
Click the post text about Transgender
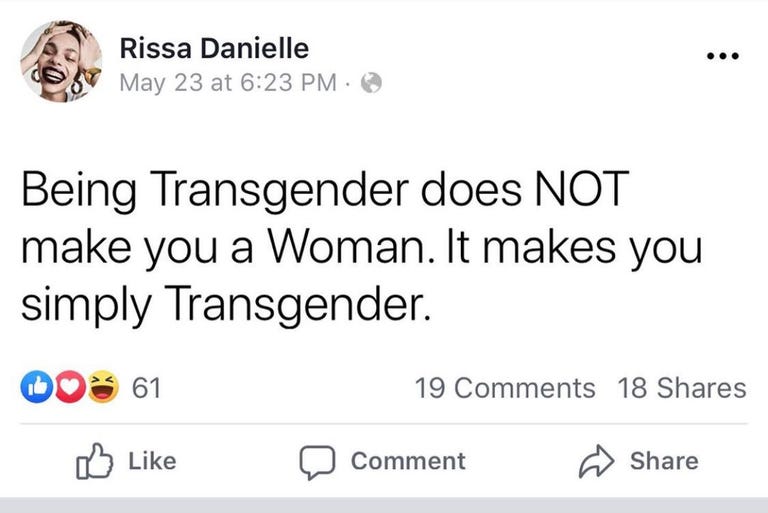[361, 247]
